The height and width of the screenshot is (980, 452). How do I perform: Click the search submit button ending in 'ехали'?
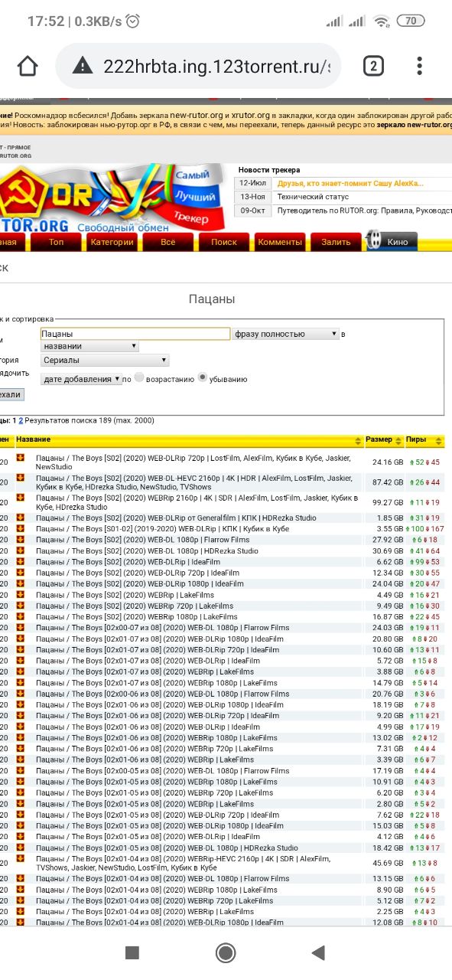[x=11, y=394]
